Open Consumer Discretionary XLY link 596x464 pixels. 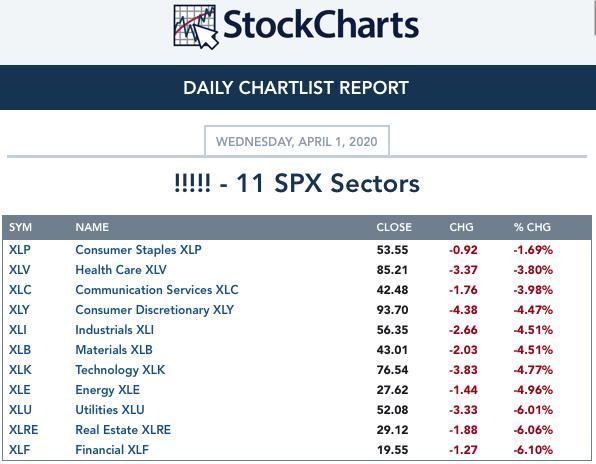coord(155,310)
